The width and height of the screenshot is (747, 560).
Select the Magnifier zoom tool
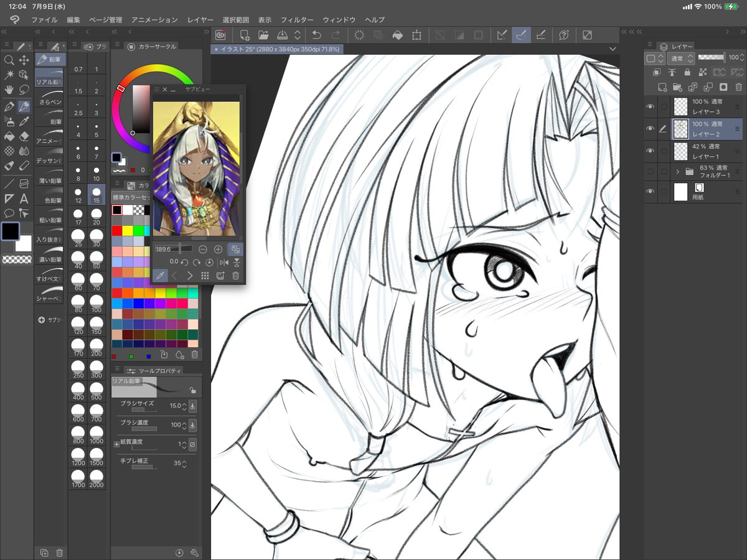click(x=9, y=60)
